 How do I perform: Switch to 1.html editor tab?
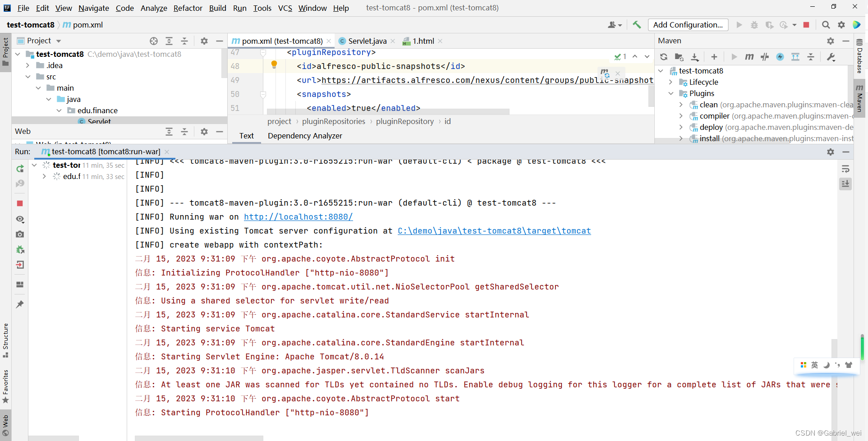tap(423, 41)
